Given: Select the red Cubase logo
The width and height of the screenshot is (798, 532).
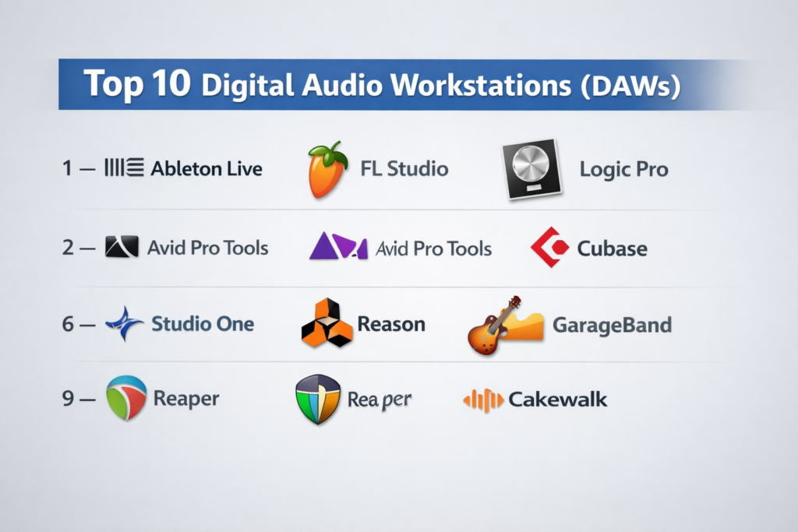Looking at the screenshot, I should 549,248.
